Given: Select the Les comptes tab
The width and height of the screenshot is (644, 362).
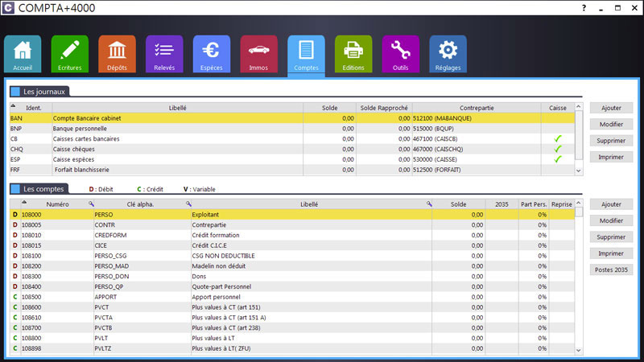Looking at the screenshot, I should pos(39,189).
